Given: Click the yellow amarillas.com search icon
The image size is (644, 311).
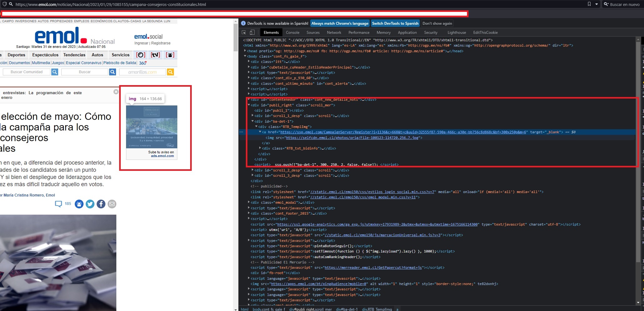Looking at the screenshot, I should click(170, 72).
